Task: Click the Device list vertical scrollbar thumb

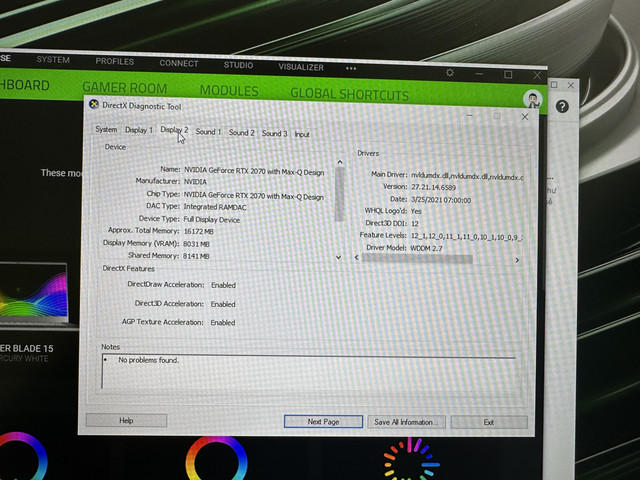Action: pyautogui.click(x=339, y=194)
